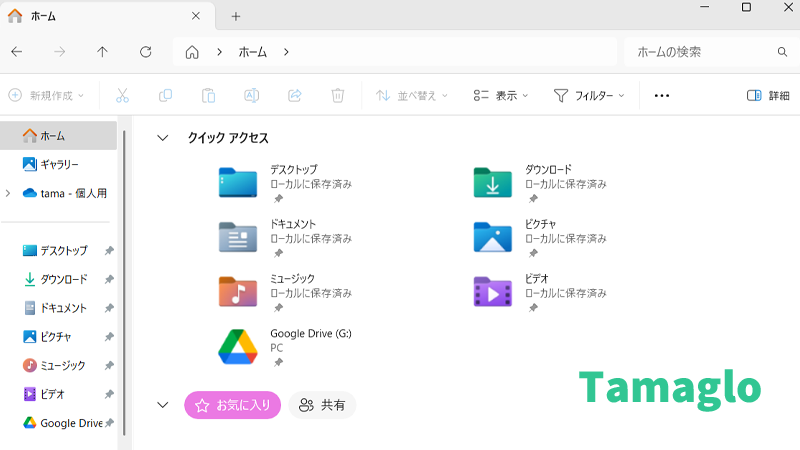
Task: Open a new tab with plus button
Action: pyautogui.click(x=236, y=16)
